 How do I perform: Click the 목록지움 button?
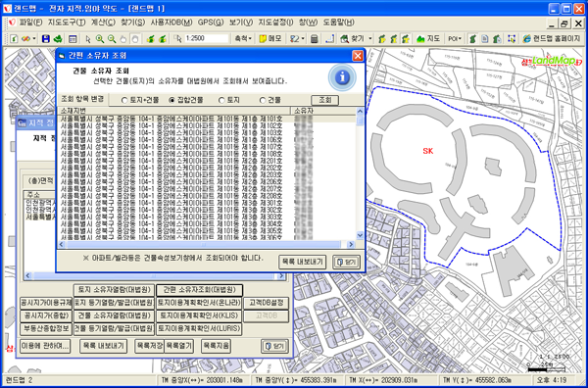(216, 346)
